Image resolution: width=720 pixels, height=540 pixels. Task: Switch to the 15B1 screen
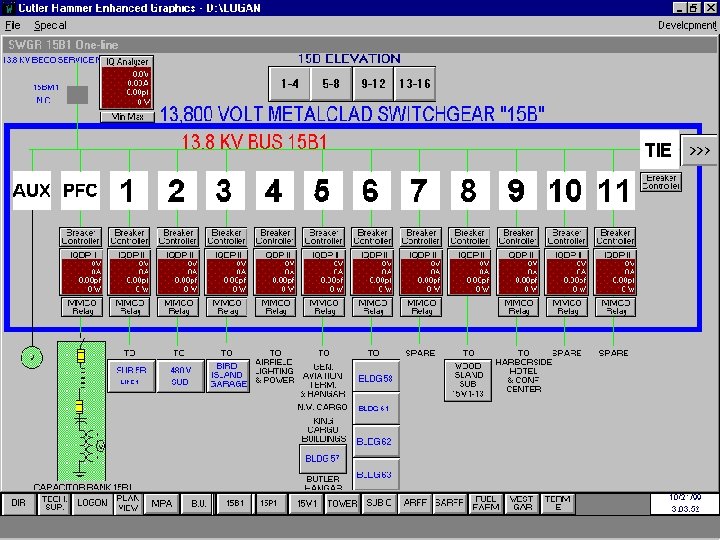click(x=234, y=504)
